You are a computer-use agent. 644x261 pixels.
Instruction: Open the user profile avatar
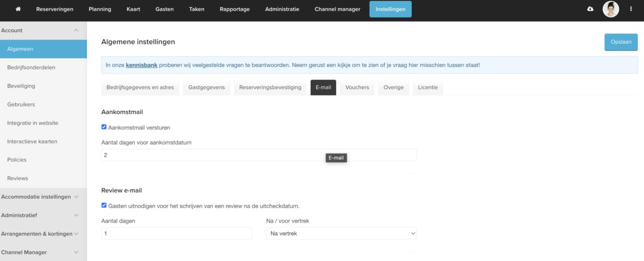click(610, 9)
